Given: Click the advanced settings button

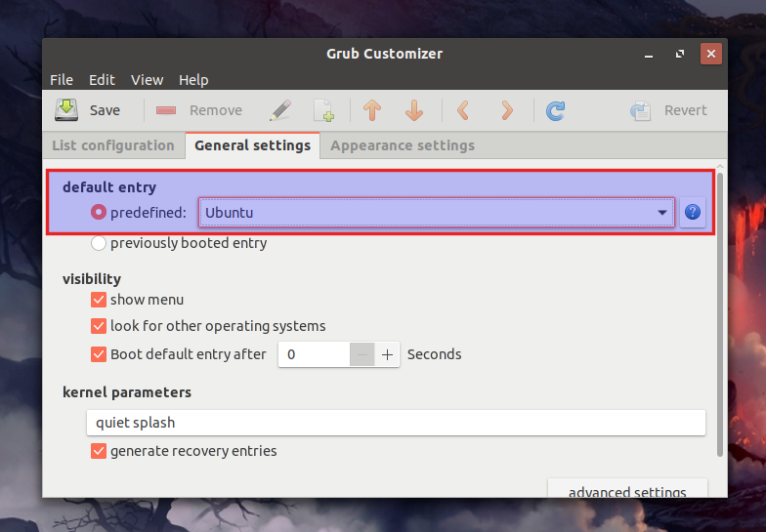Looking at the screenshot, I should [x=627, y=490].
